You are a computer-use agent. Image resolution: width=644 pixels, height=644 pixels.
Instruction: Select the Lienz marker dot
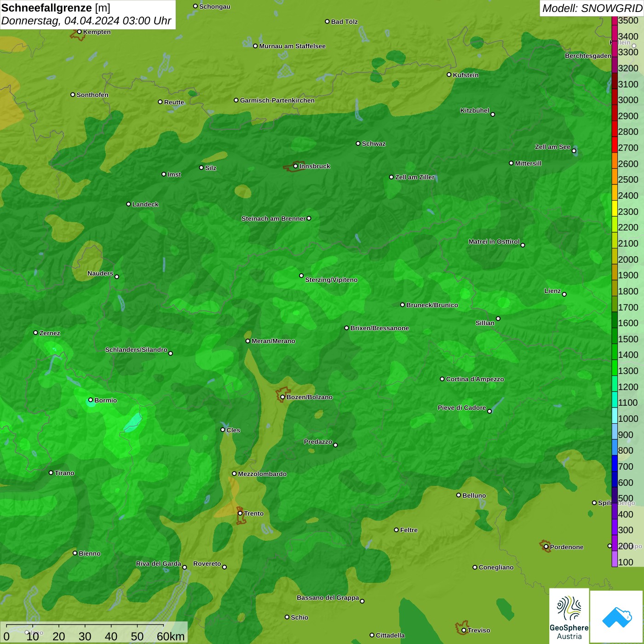564,294
